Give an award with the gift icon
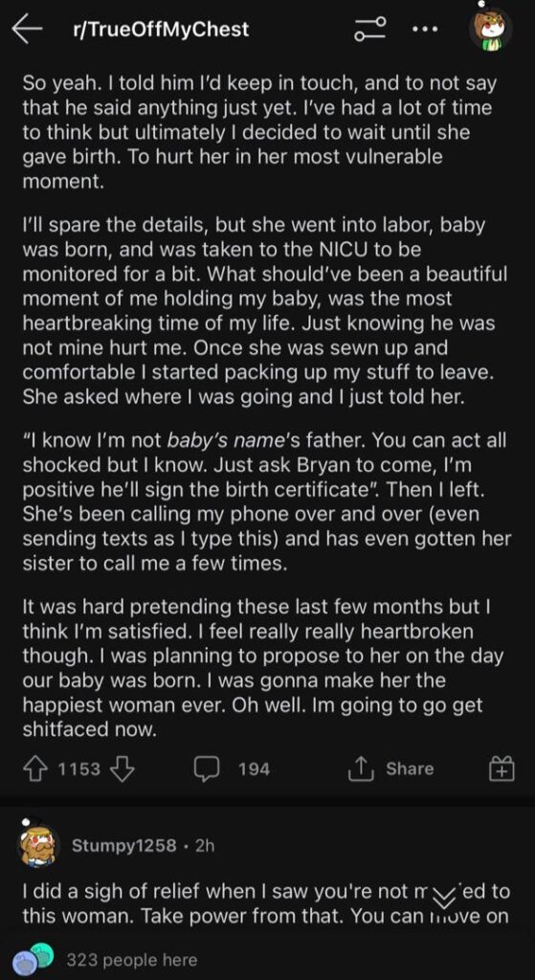The image size is (535, 980). pyautogui.click(x=503, y=768)
